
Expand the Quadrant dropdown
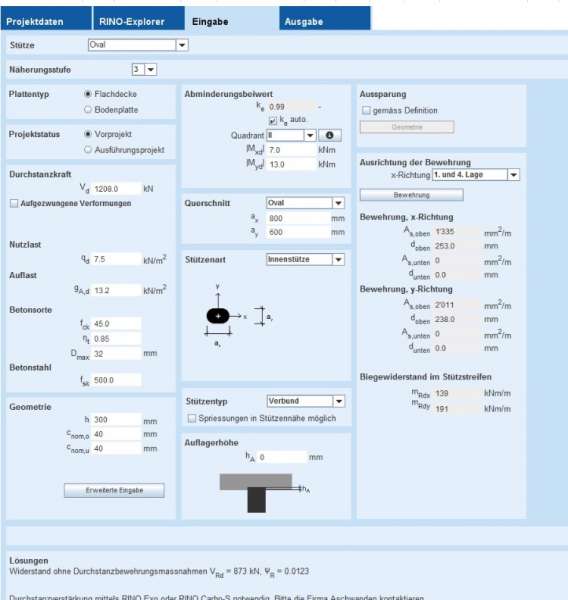[291, 135]
